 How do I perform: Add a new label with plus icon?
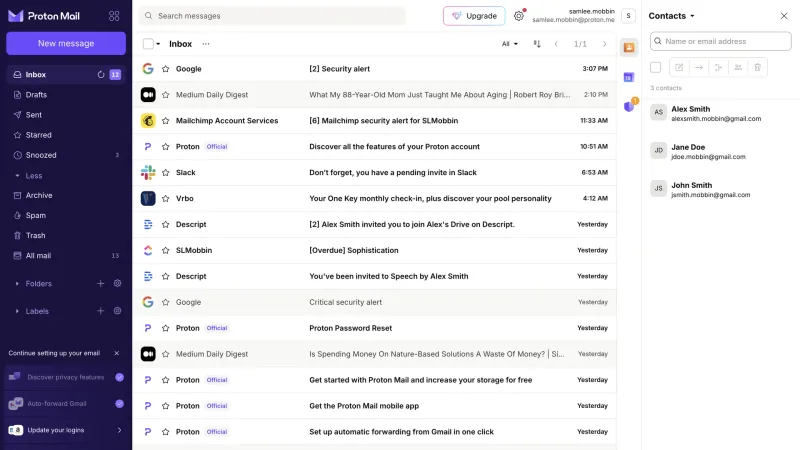click(x=101, y=311)
